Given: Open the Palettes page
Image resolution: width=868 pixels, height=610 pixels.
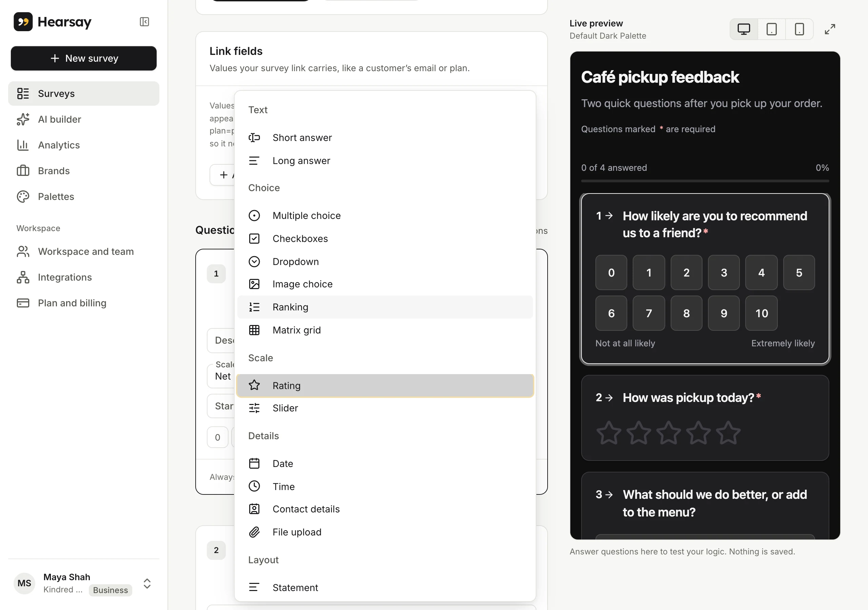Looking at the screenshot, I should [83, 197].
